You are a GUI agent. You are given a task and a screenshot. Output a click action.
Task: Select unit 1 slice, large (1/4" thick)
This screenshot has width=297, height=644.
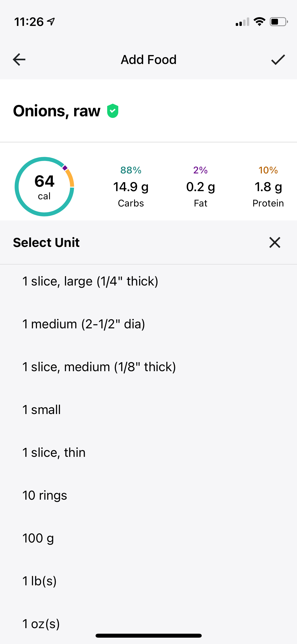tap(148, 281)
